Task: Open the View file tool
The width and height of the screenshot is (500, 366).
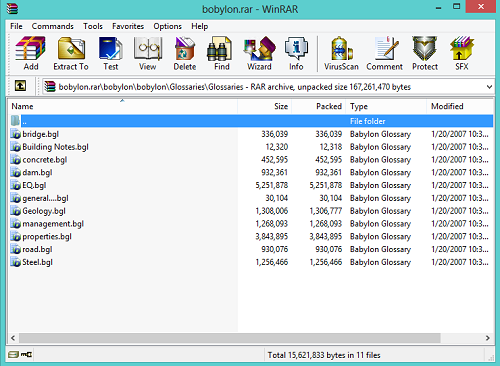Action: tap(148, 53)
